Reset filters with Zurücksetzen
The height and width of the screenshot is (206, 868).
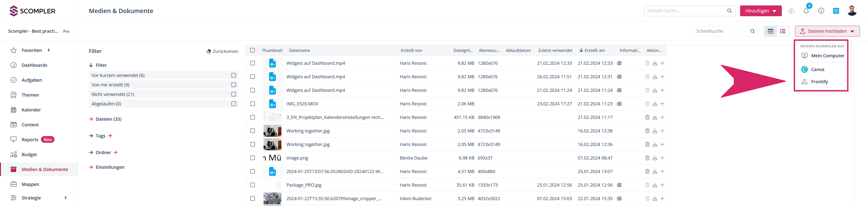pos(222,51)
